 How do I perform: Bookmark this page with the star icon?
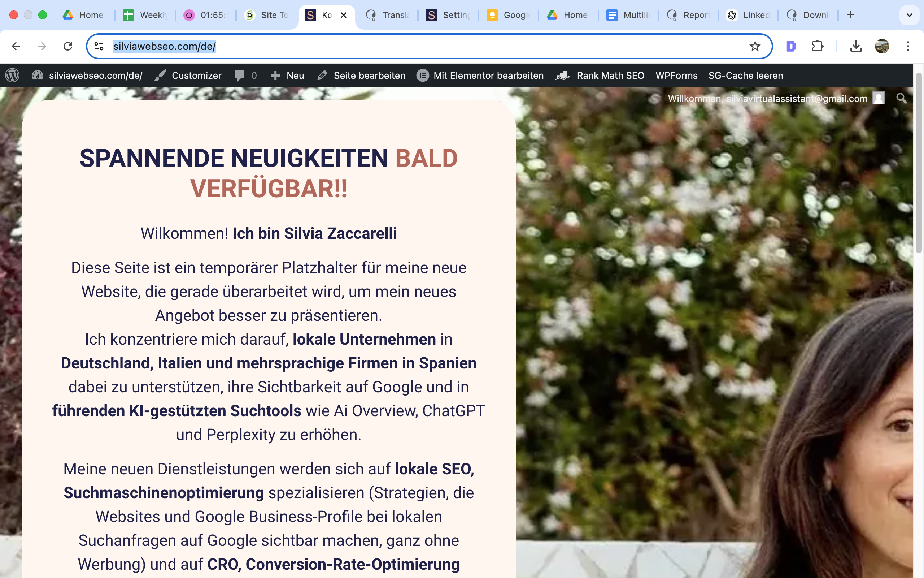tap(754, 46)
